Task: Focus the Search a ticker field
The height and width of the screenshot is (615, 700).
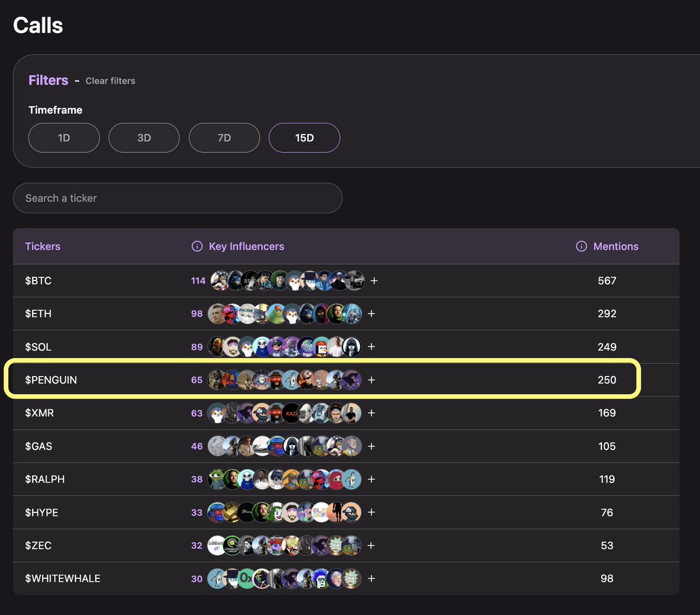Action: (x=177, y=198)
